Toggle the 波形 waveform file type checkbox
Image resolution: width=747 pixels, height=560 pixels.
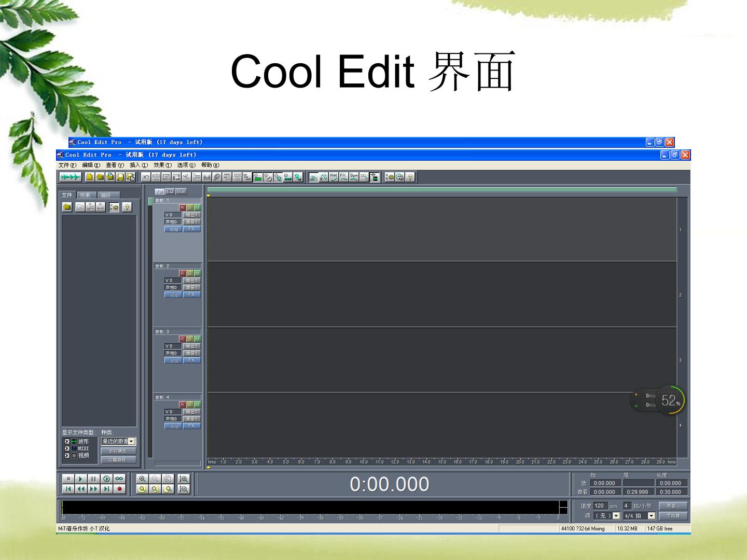(x=67, y=442)
